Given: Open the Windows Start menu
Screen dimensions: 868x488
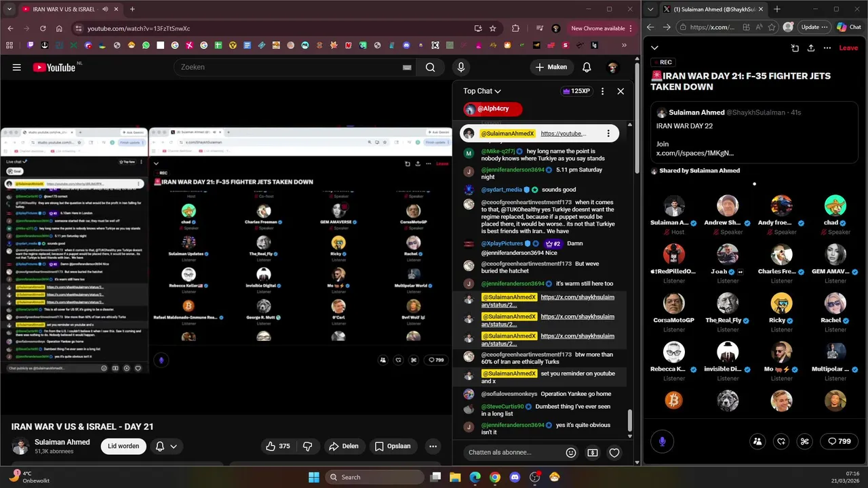Looking at the screenshot, I should tap(314, 477).
